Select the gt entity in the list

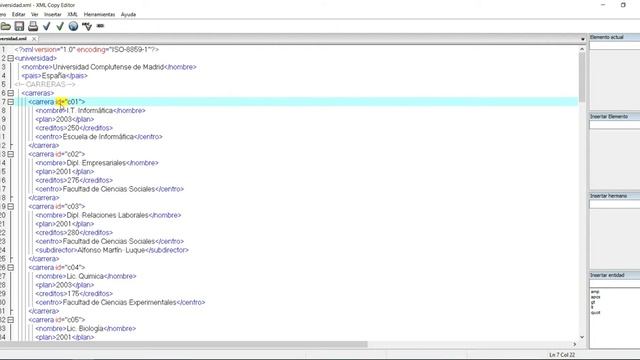[x=593, y=302]
